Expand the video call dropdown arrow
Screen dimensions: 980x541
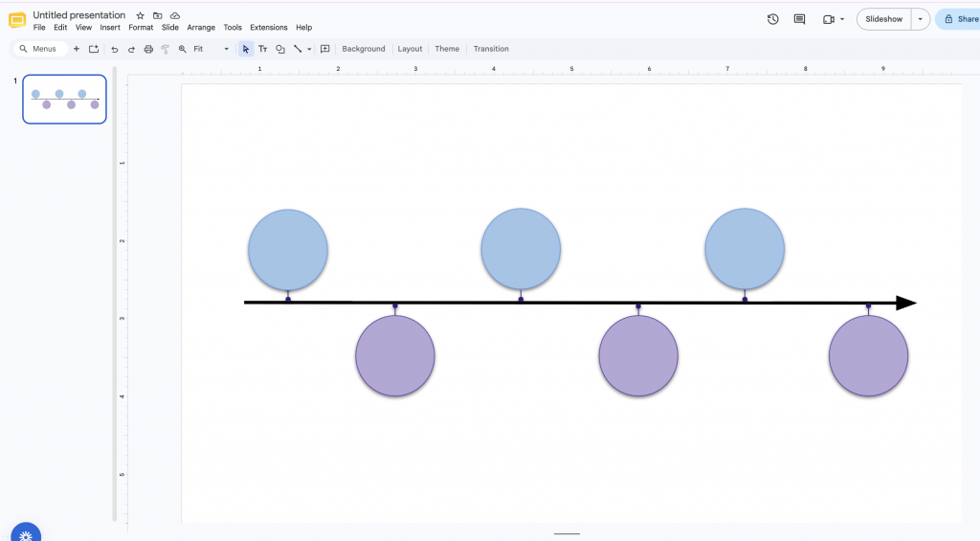[842, 19]
